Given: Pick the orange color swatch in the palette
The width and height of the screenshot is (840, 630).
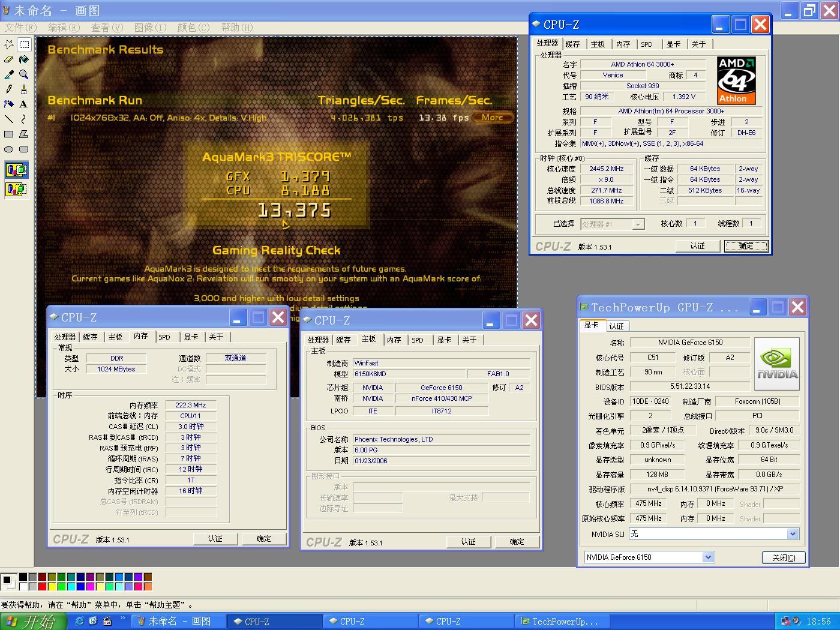Looking at the screenshot, I should point(148,586).
